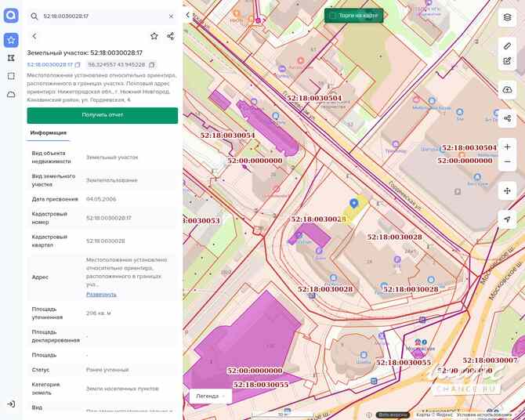
Task: Click the Земельный участок: 52:18:0030028:17 heading
Action: click(85, 53)
